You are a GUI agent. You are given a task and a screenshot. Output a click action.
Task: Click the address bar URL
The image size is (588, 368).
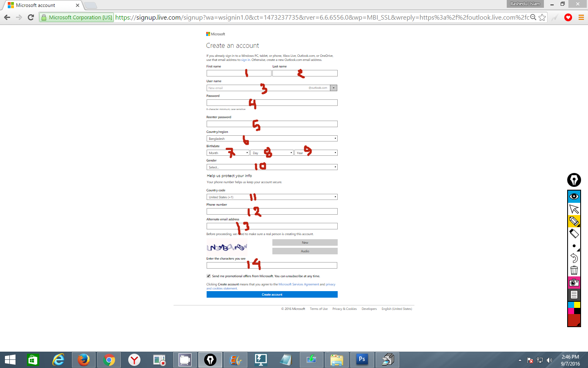point(322,17)
